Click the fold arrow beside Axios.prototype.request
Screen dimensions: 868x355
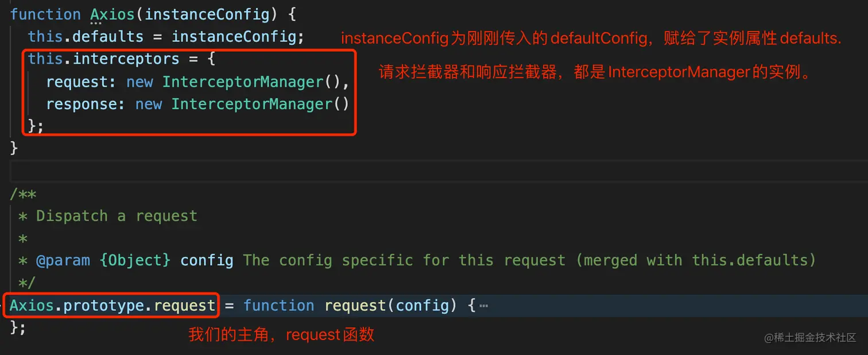tap(2, 306)
